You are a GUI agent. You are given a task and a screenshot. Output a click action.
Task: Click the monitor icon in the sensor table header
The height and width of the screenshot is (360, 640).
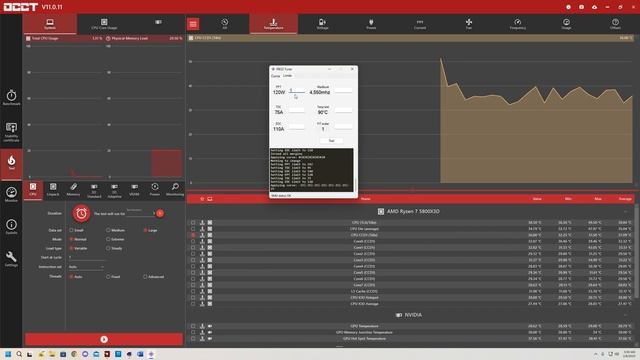[x=210, y=199]
